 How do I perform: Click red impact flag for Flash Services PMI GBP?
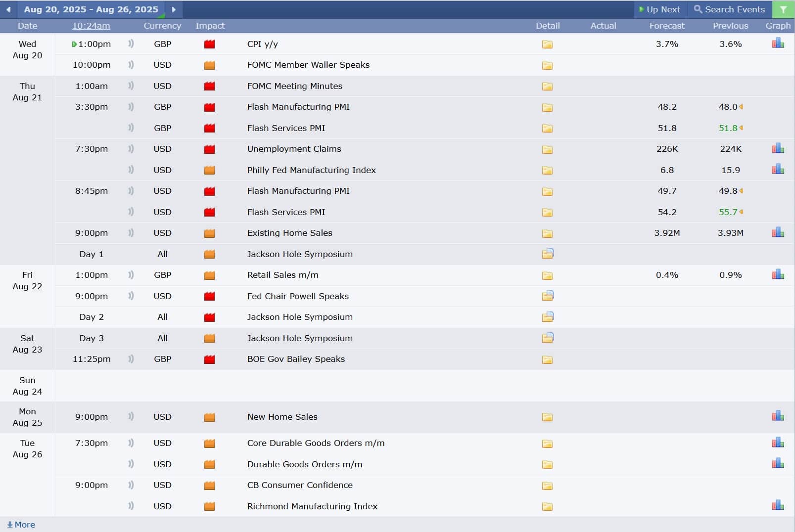click(x=209, y=128)
